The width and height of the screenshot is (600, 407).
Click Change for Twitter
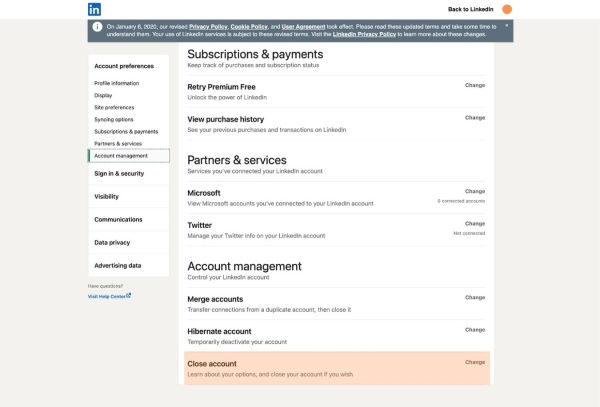[x=475, y=224]
